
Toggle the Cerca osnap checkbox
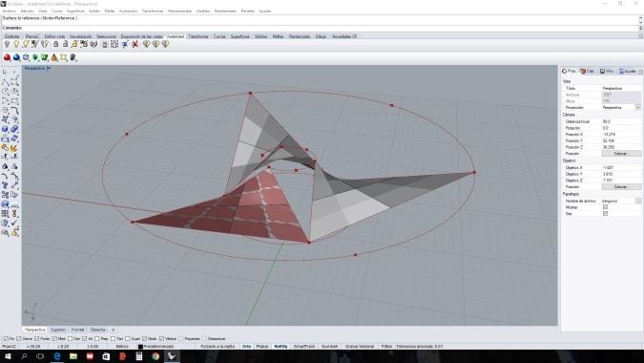pos(19,339)
